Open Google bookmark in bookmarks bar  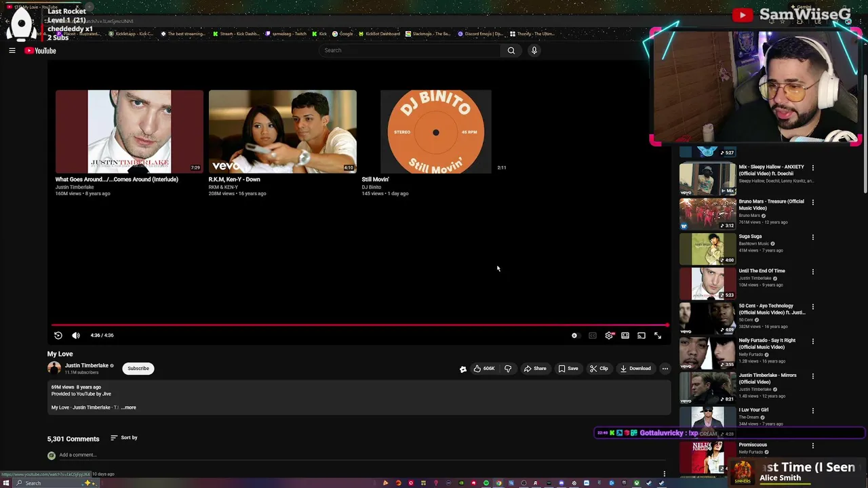tap(342, 34)
